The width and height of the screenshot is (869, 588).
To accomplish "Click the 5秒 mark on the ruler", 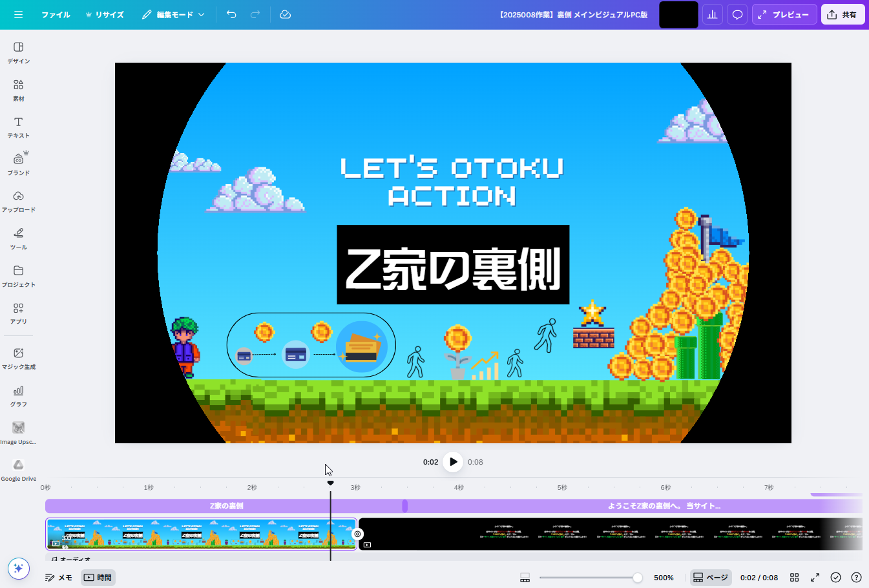I will [x=562, y=487].
